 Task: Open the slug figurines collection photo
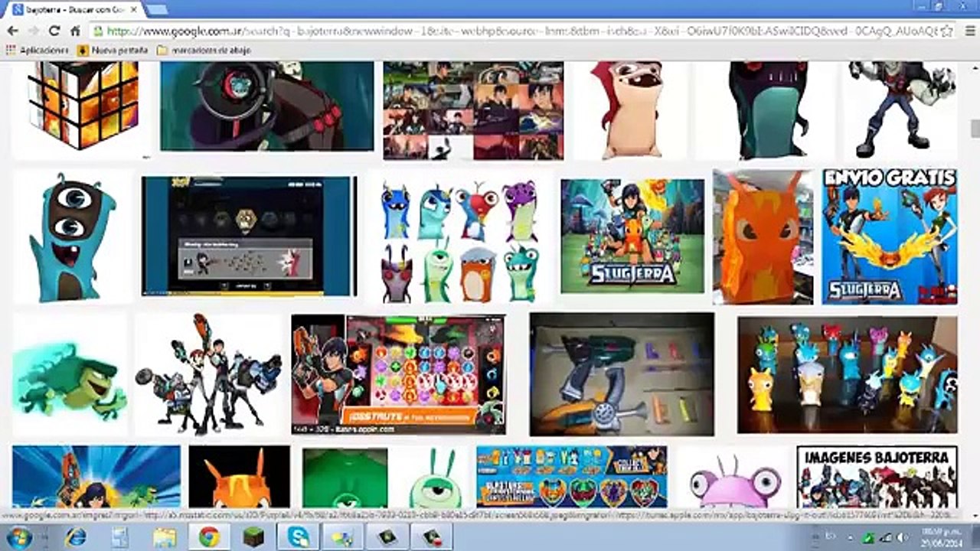coord(847,375)
